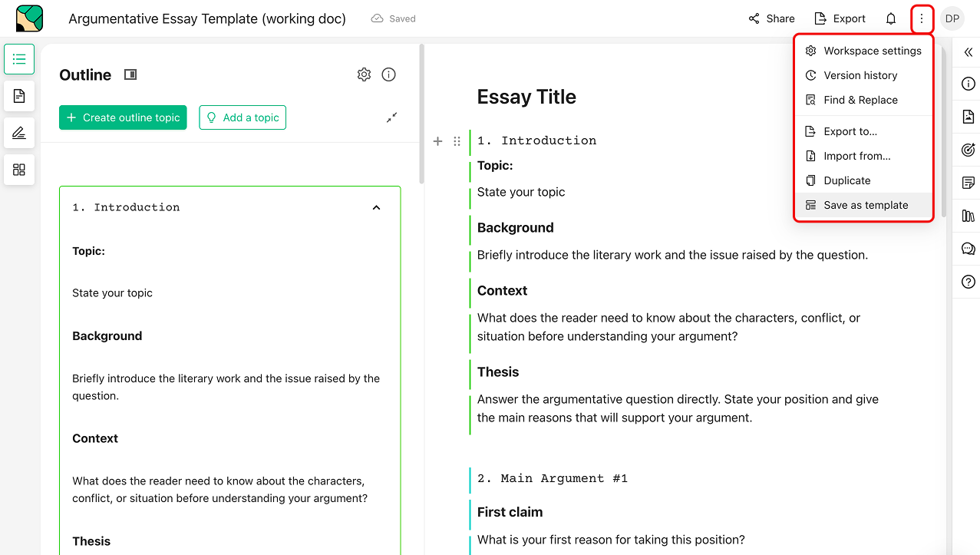Open notes icon in right sidebar

[x=968, y=183]
